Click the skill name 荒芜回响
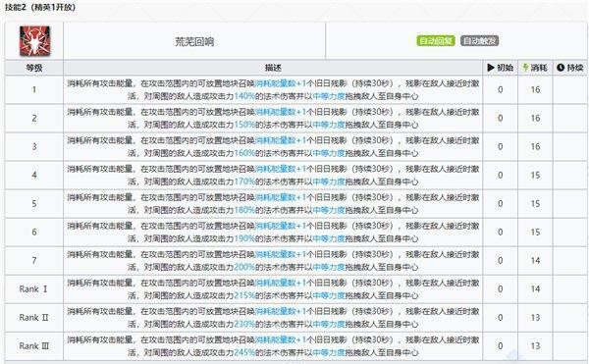The image size is (589, 364). 194,41
